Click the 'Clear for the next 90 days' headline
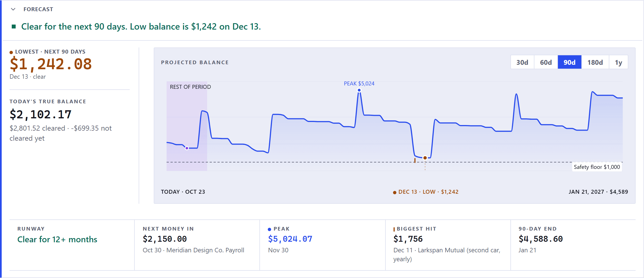The width and height of the screenshot is (644, 278). tap(141, 27)
